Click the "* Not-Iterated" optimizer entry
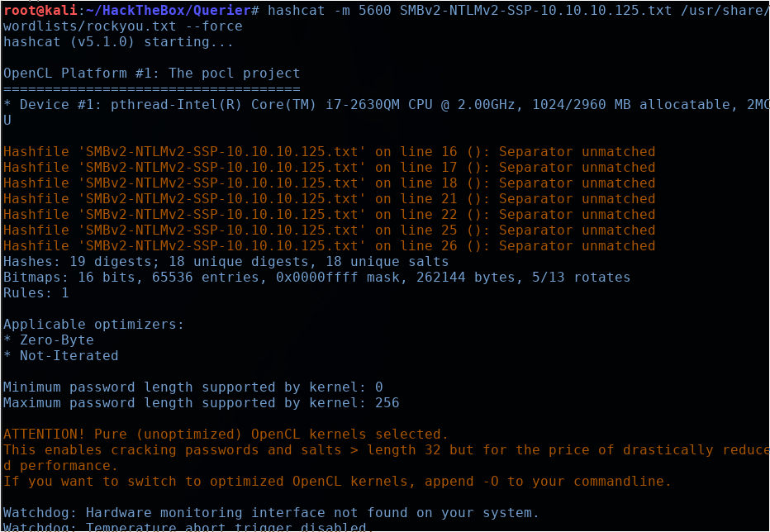The height and width of the screenshot is (532, 770). pos(61,356)
